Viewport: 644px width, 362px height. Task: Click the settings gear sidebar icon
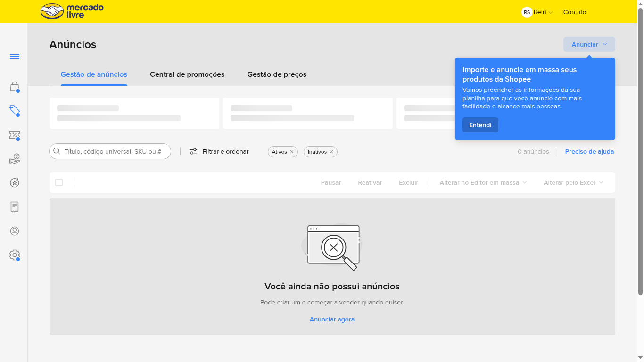click(15, 255)
